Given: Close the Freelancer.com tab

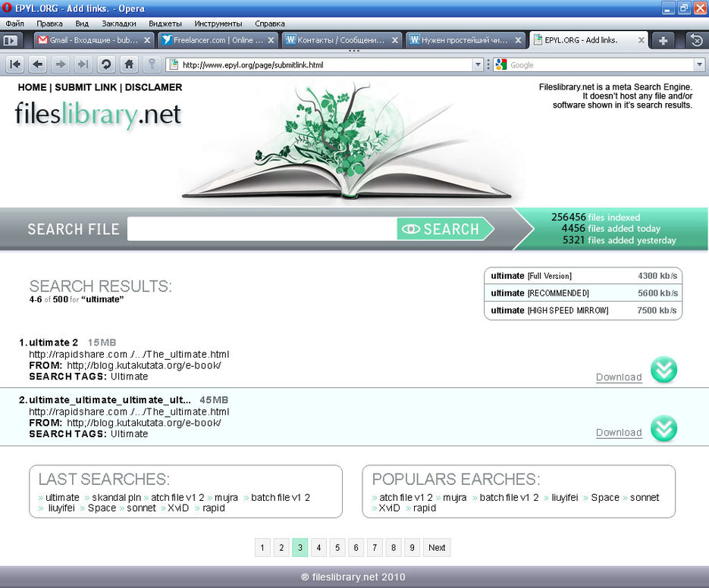Looking at the screenshot, I should [271, 40].
